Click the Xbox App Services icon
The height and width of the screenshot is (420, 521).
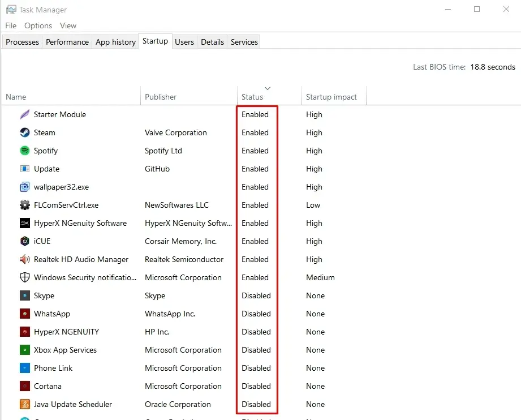tap(24, 350)
